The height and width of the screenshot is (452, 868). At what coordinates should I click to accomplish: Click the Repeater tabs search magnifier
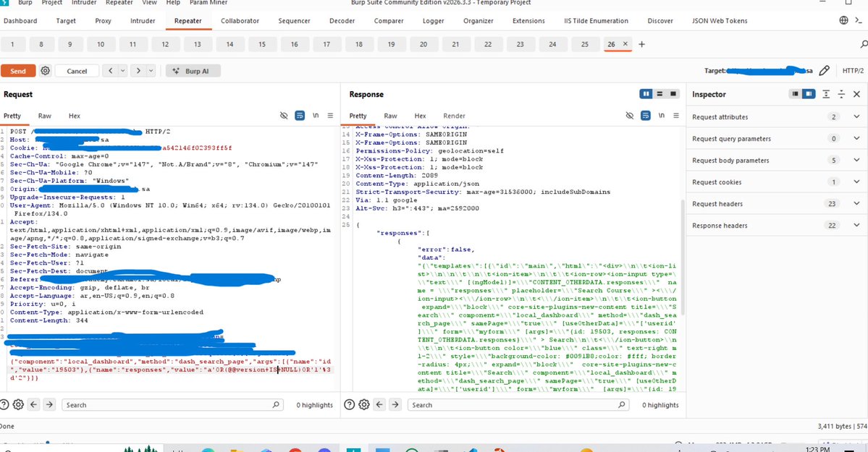coord(864,44)
